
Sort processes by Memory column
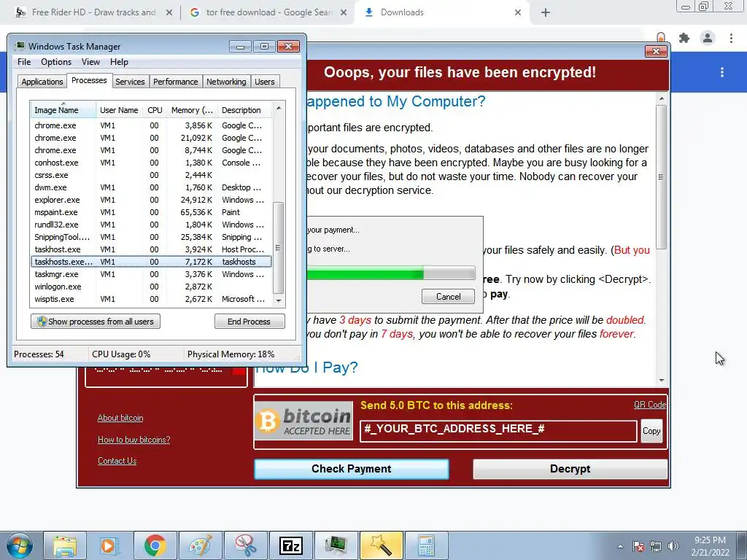coord(192,110)
